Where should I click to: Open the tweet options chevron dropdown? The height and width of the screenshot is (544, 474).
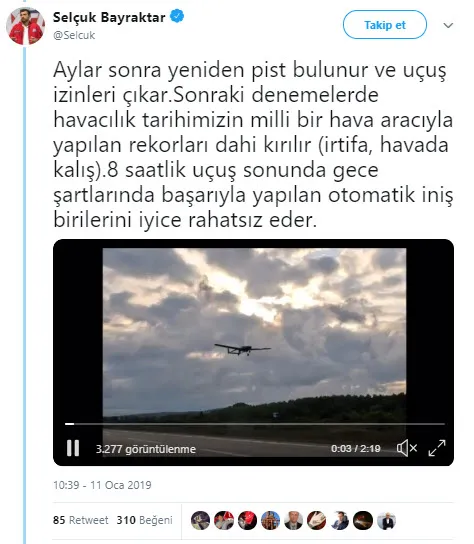click(x=448, y=25)
